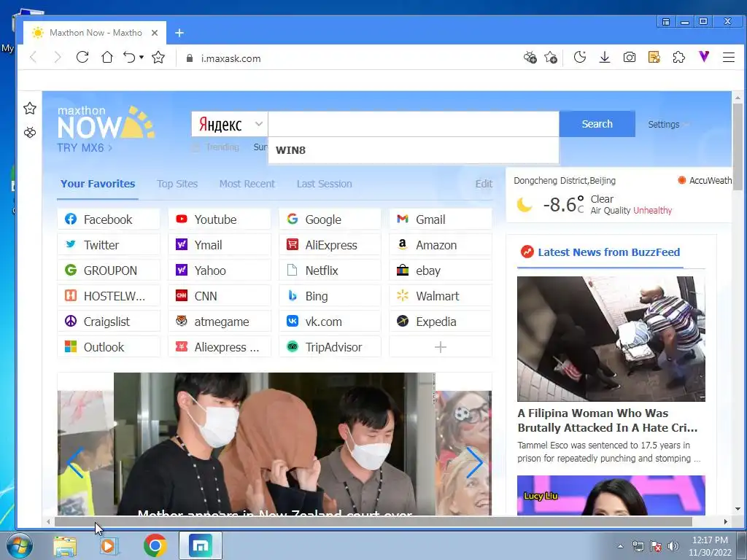Viewport: 747px width, 560px height.
Task: Open the Twitter favorite tile
Action: click(109, 245)
